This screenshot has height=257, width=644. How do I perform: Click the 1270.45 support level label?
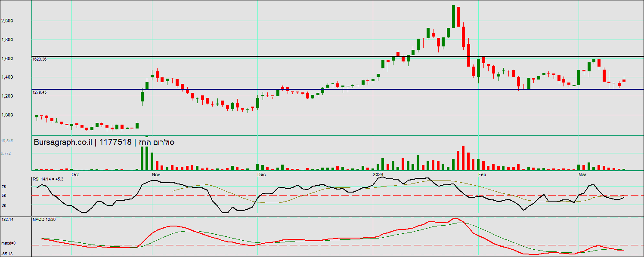click(40, 92)
